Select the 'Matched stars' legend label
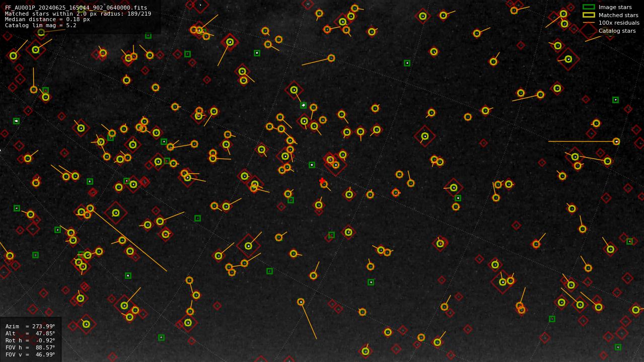The image size is (644, 362). point(618,16)
